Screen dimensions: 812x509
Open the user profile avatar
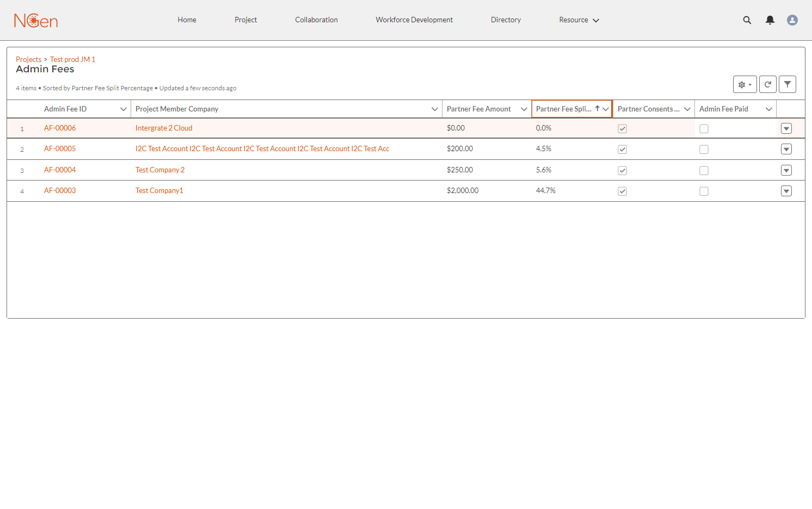click(x=792, y=20)
